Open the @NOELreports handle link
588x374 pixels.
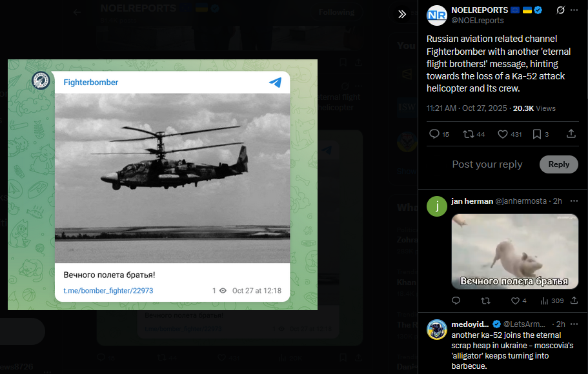click(478, 21)
